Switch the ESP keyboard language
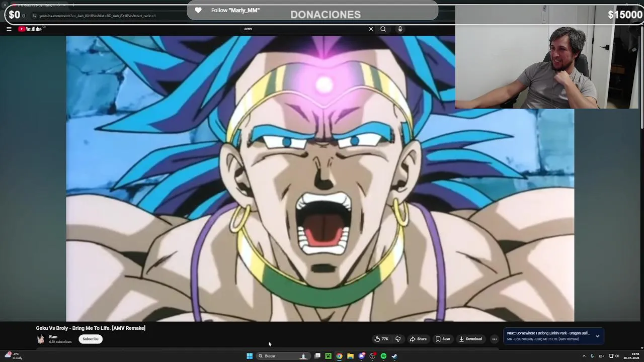The width and height of the screenshot is (644, 362). 601,356
